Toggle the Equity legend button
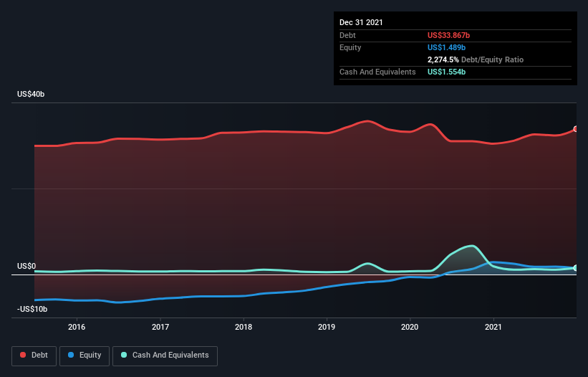 85,355
